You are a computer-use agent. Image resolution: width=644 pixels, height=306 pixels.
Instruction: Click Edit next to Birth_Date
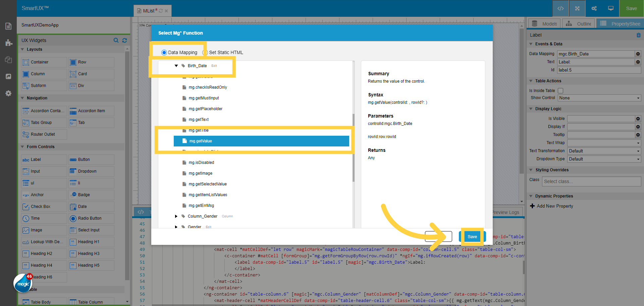(x=214, y=65)
